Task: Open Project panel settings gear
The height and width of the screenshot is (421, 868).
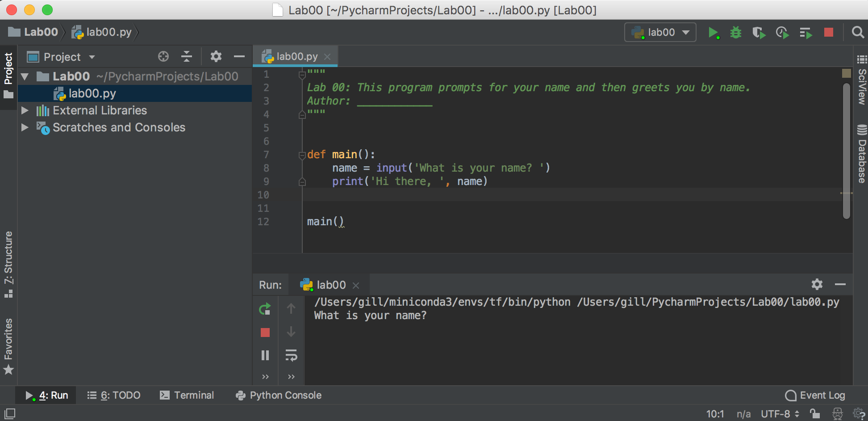Action: 216,56
